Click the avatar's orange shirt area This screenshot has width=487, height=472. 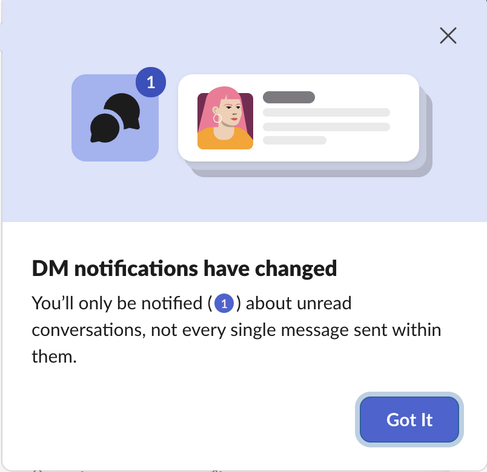click(x=225, y=139)
